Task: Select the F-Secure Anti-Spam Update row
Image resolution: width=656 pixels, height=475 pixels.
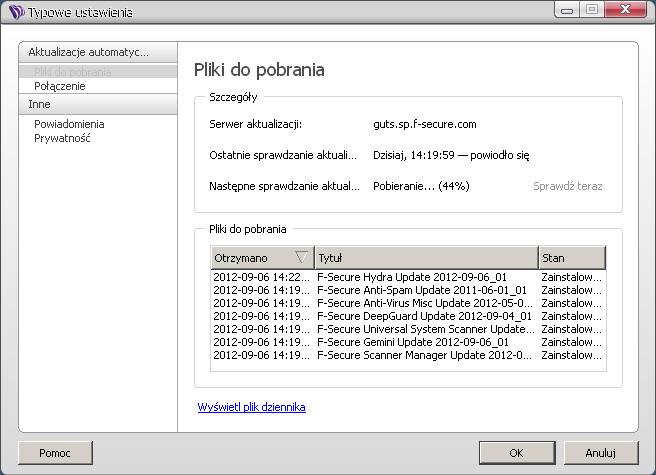Action: pyautogui.click(x=408, y=290)
